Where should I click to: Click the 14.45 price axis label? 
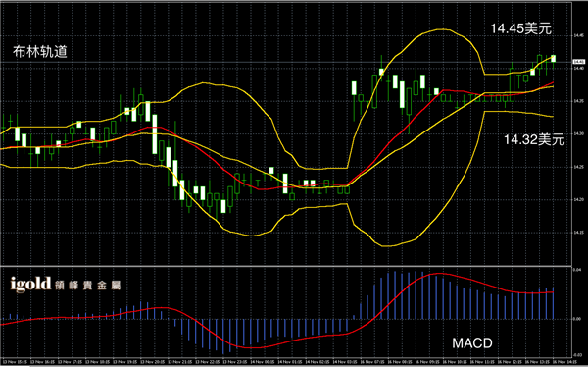click(578, 36)
